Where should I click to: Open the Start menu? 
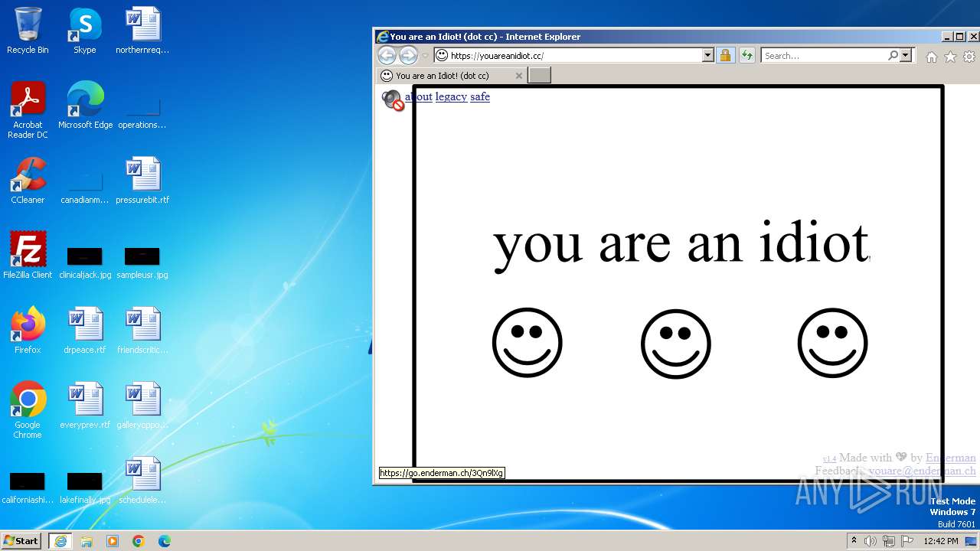click(21, 540)
